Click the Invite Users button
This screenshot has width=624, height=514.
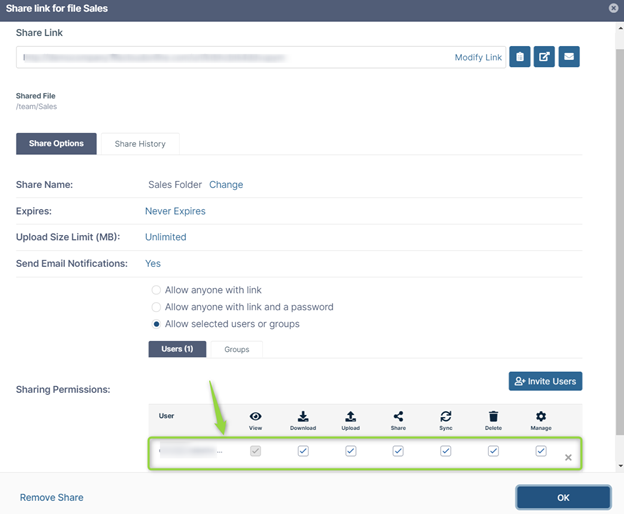[x=545, y=381]
